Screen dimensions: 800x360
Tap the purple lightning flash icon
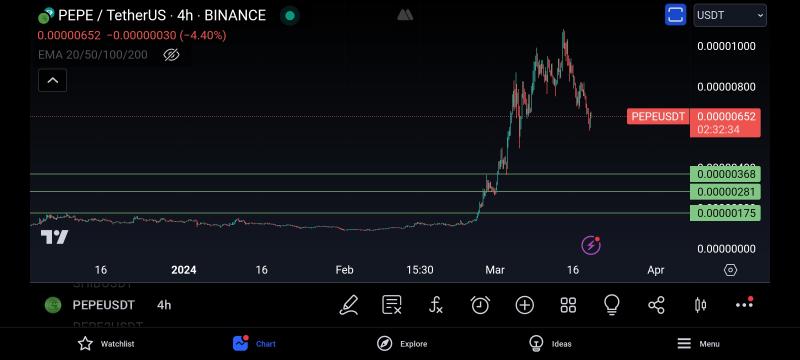(x=591, y=246)
